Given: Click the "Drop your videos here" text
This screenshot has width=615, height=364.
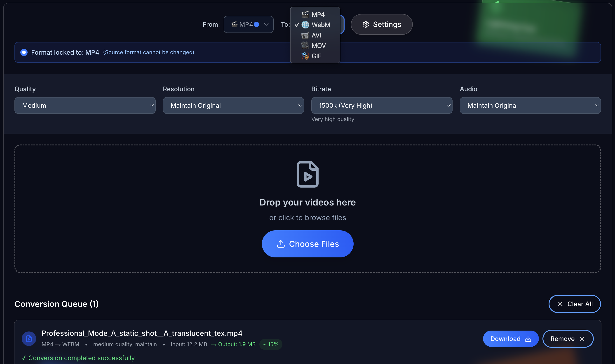Looking at the screenshot, I should [x=307, y=202].
